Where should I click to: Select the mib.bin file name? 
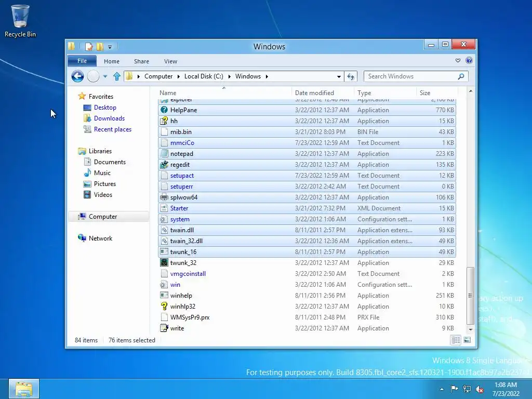[181, 132]
